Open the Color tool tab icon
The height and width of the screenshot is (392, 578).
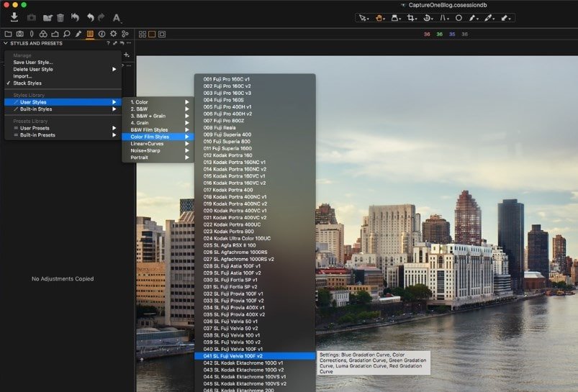(x=43, y=34)
